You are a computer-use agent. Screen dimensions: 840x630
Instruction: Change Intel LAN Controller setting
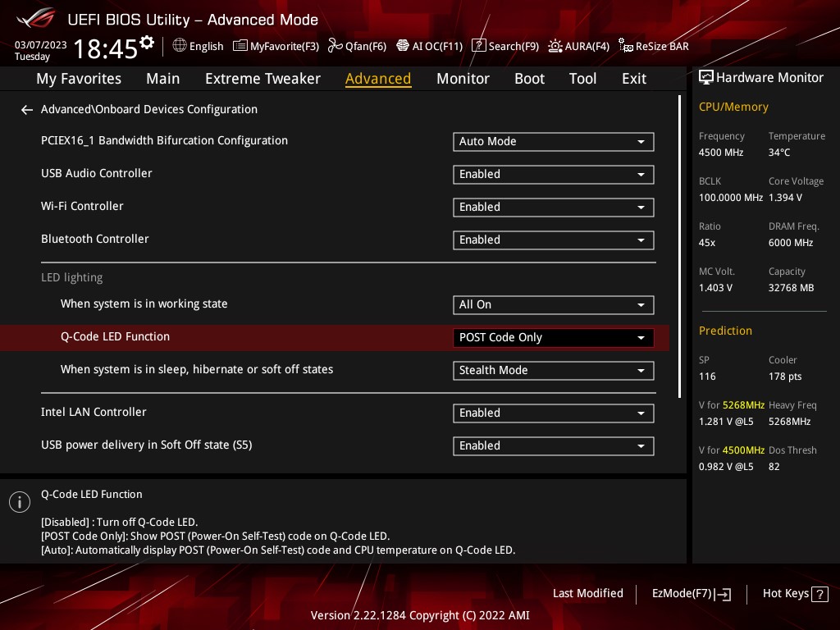point(553,413)
